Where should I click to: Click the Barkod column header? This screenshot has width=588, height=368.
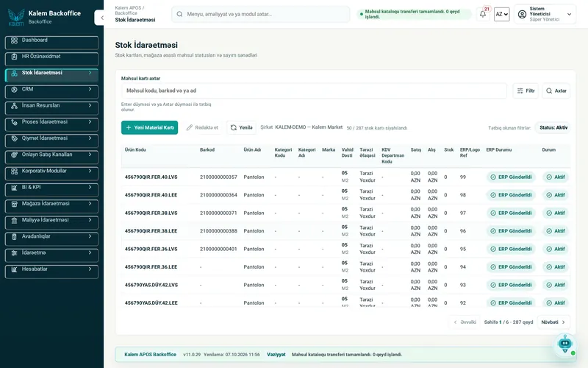(207, 150)
